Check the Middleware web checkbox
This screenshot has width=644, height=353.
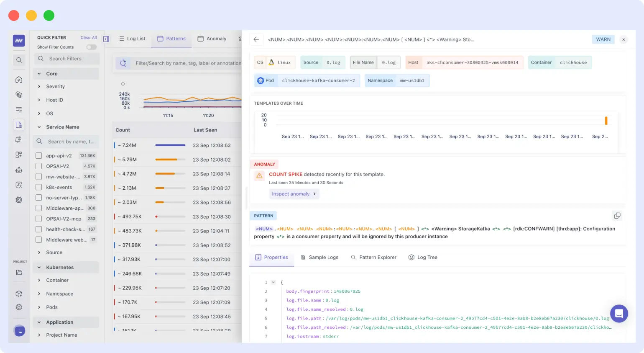(x=38, y=240)
